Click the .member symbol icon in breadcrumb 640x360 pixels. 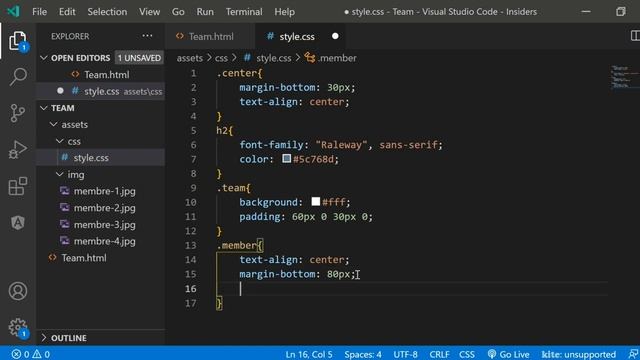(x=310, y=58)
